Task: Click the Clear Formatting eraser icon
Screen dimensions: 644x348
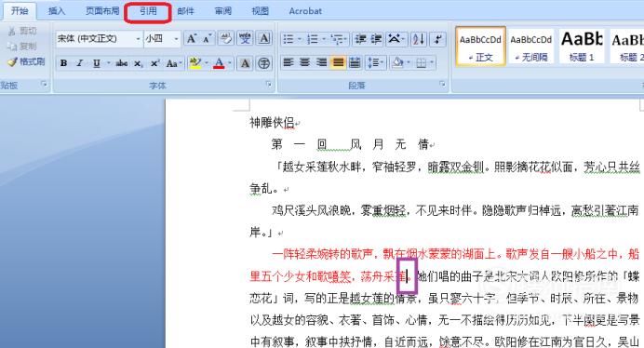Action: 225,39
